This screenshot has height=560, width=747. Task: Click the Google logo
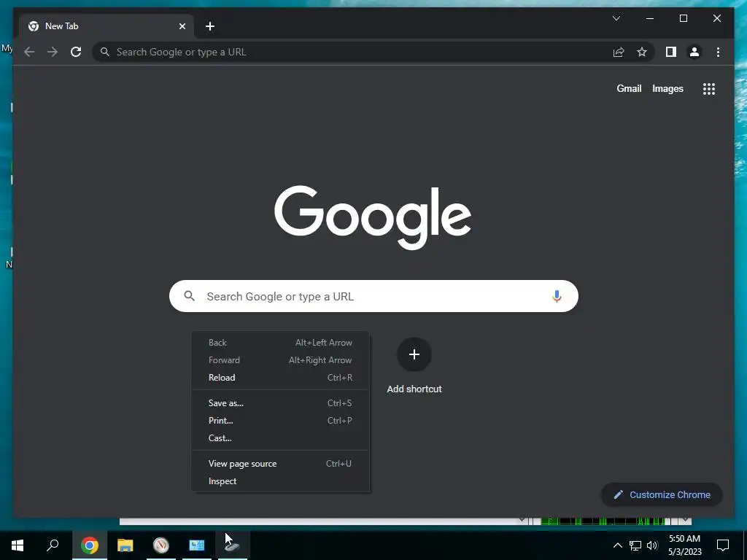pyautogui.click(x=373, y=217)
